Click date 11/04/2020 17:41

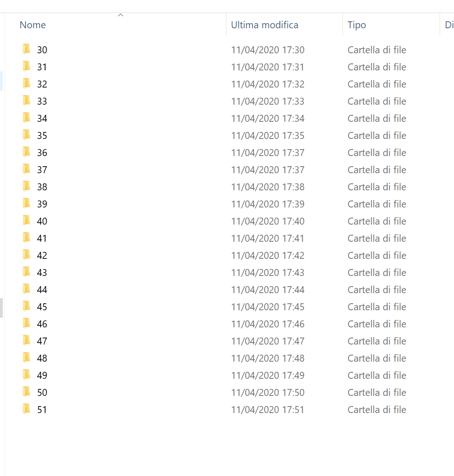(x=267, y=238)
